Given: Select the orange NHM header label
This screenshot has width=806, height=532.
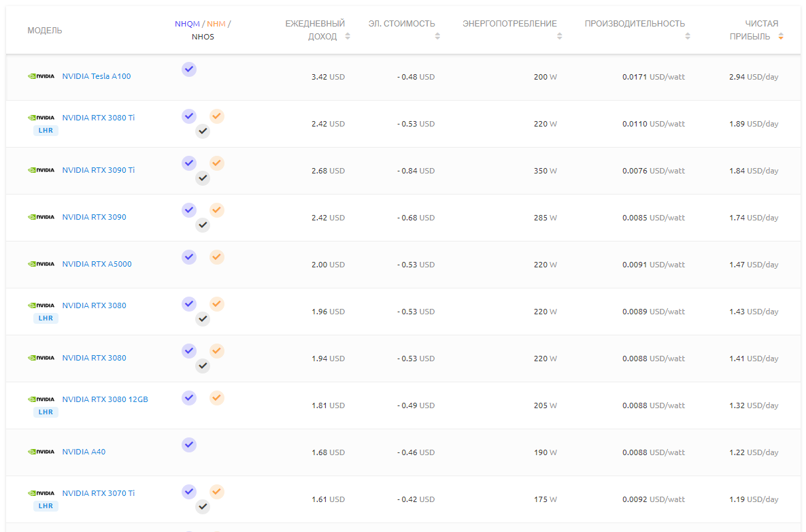Looking at the screenshot, I should point(216,24).
